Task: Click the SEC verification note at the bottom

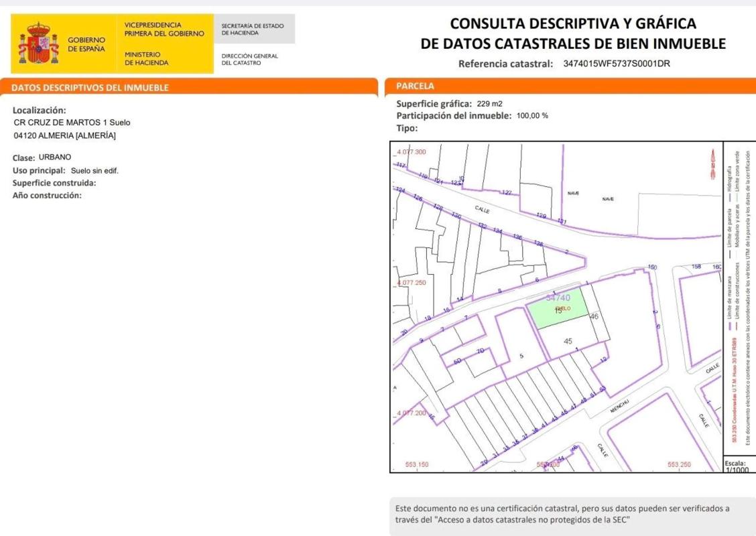Action: [x=562, y=514]
